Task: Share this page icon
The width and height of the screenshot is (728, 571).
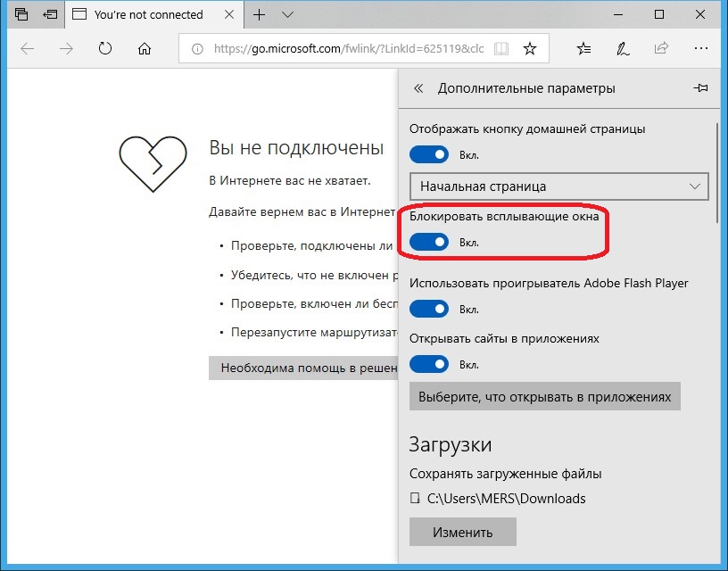Action: [x=661, y=48]
